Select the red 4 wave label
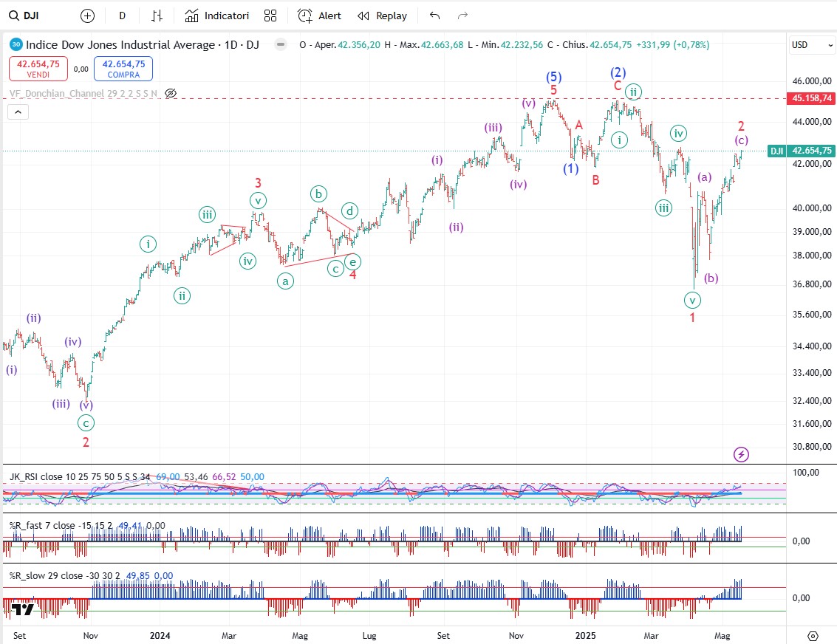This screenshot has height=644, width=837. 353,275
